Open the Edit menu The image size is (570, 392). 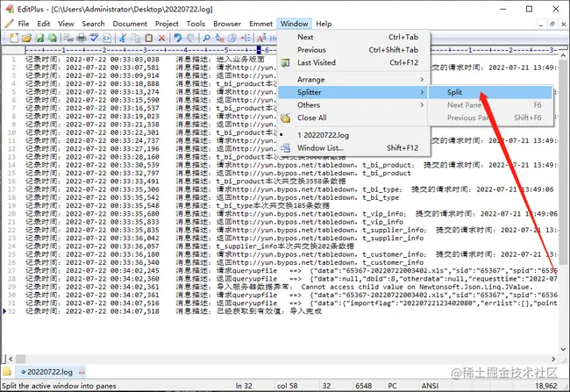[44, 24]
